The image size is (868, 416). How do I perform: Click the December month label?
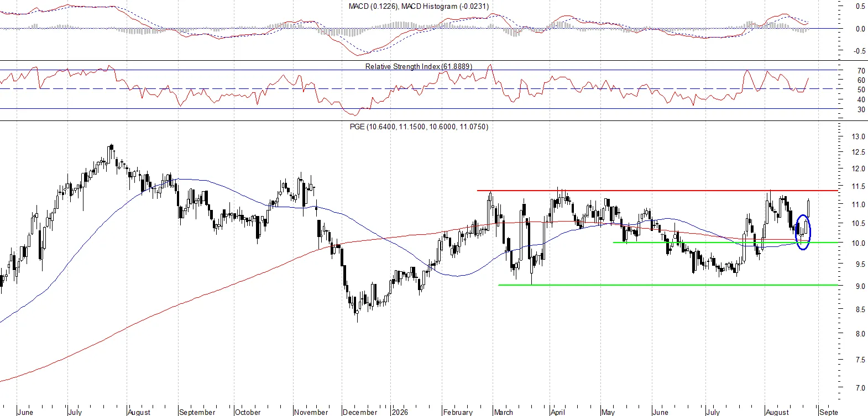[360, 412]
